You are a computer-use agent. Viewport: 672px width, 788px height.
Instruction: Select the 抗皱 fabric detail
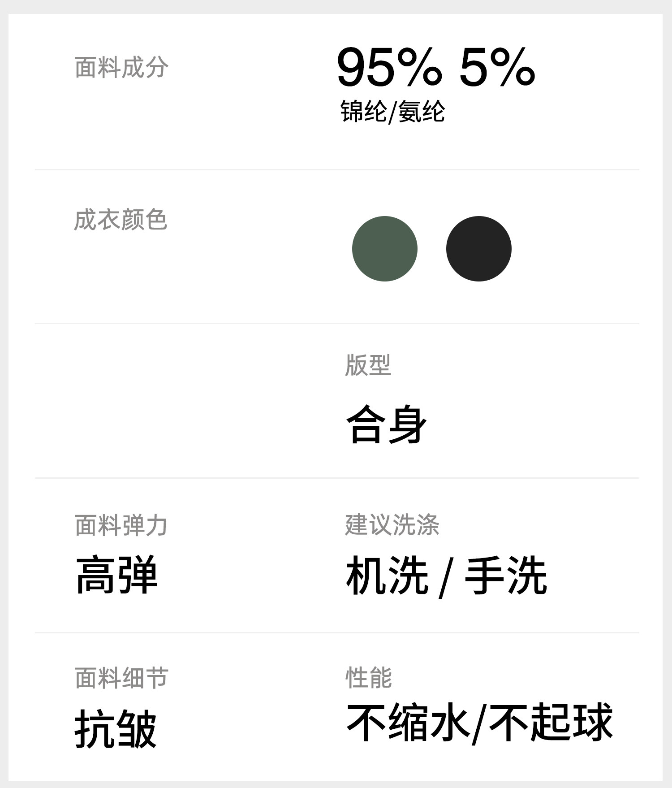(x=116, y=728)
